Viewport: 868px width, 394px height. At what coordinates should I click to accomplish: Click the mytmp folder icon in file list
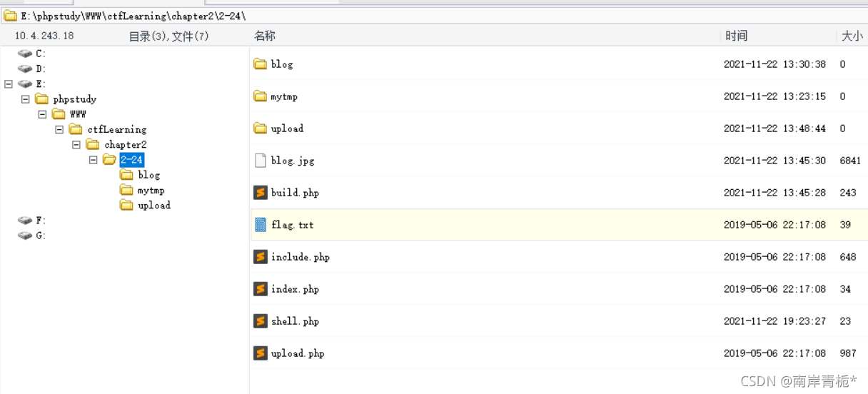click(261, 96)
